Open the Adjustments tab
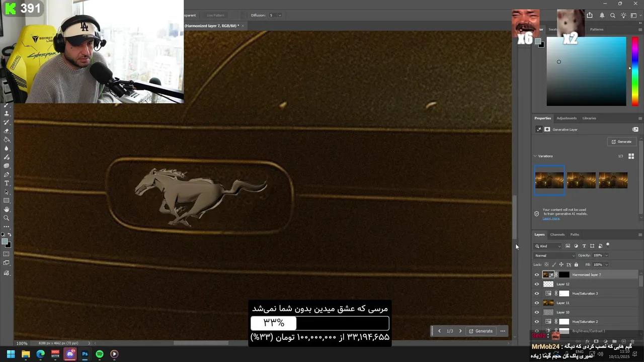 pos(567,118)
